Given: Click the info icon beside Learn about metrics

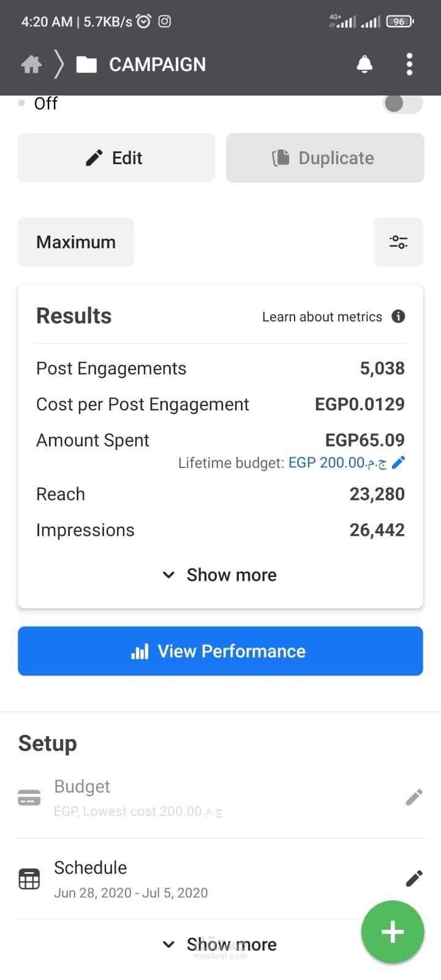Looking at the screenshot, I should click(398, 317).
